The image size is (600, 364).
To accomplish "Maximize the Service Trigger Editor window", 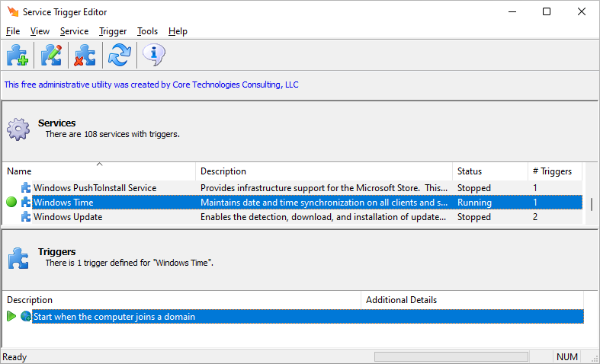I will pyautogui.click(x=547, y=11).
